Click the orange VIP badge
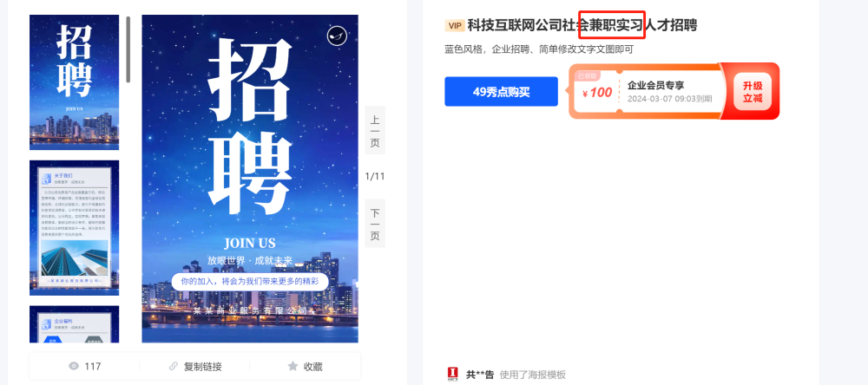The height and width of the screenshot is (385, 868). click(x=455, y=25)
